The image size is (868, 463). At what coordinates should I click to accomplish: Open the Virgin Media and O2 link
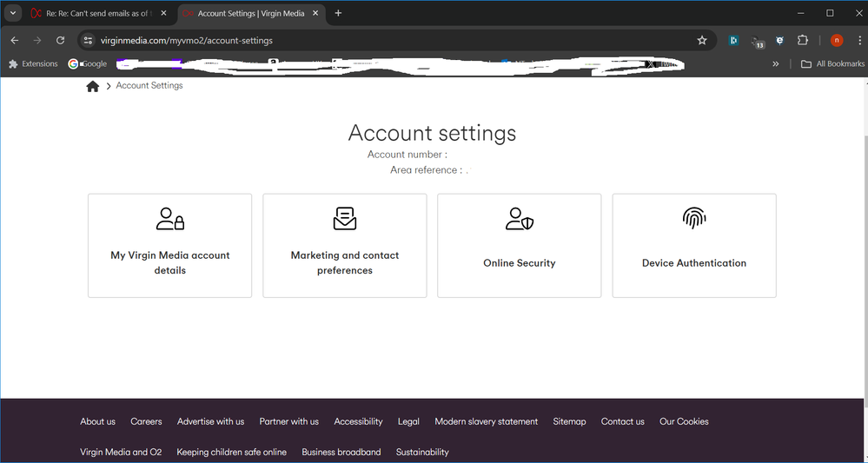[121, 452]
